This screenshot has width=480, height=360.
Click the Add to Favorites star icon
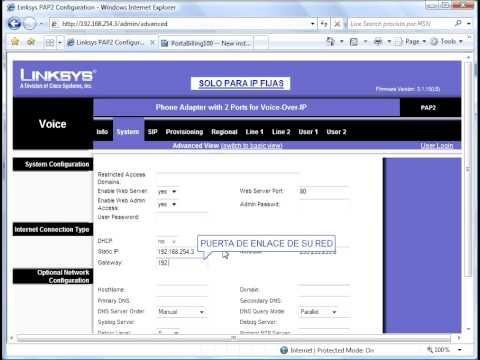31,42
